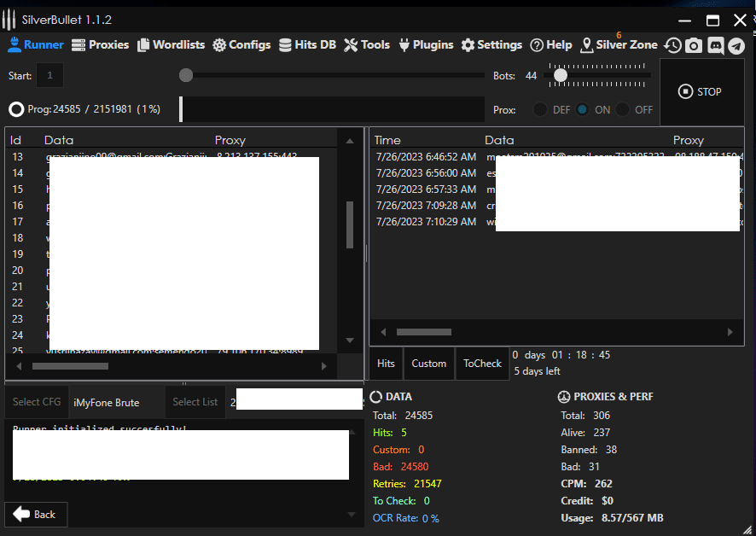This screenshot has width=756, height=536.
Task: Open the Proxies section
Action: 100,44
